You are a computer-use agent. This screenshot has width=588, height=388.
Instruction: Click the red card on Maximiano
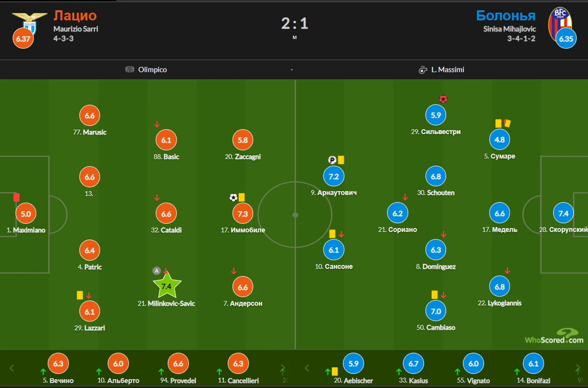point(17,197)
